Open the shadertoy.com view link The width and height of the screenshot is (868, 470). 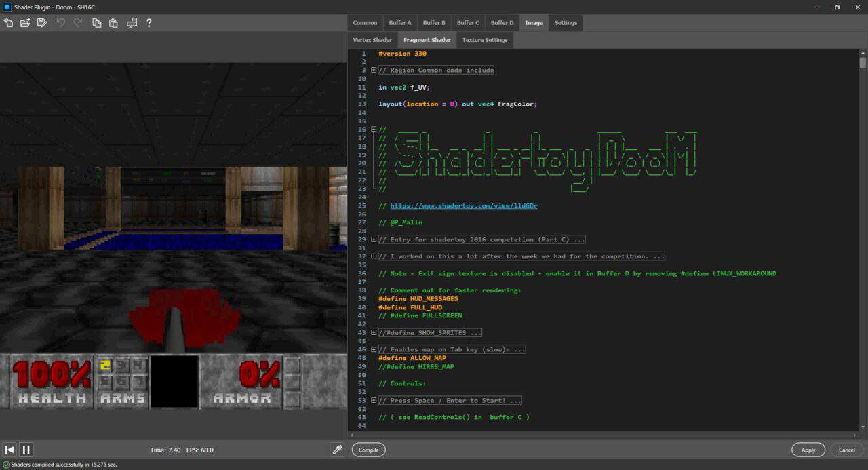[x=464, y=205]
